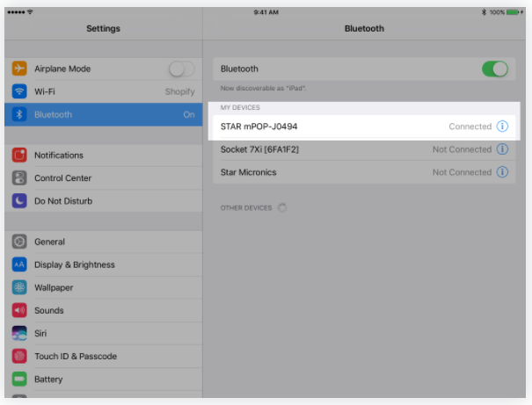Select Bluetooth in the settings list
The width and height of the screenshot is (532, 405).
(x=104, y=114)
